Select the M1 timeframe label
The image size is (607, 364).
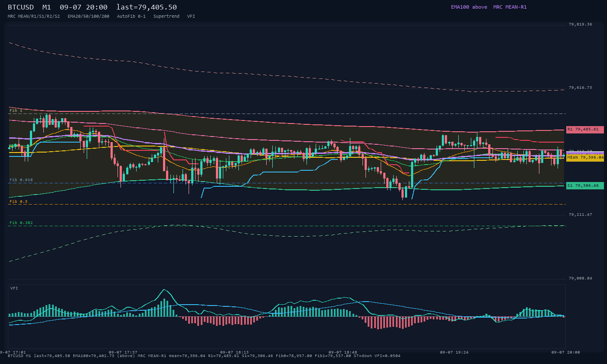[46, 7]
